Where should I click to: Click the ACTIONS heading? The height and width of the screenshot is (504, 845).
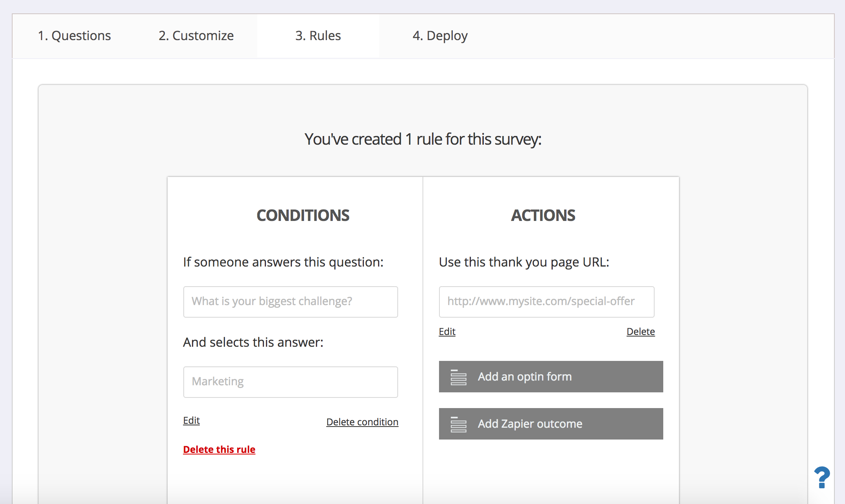pos(543,215)
